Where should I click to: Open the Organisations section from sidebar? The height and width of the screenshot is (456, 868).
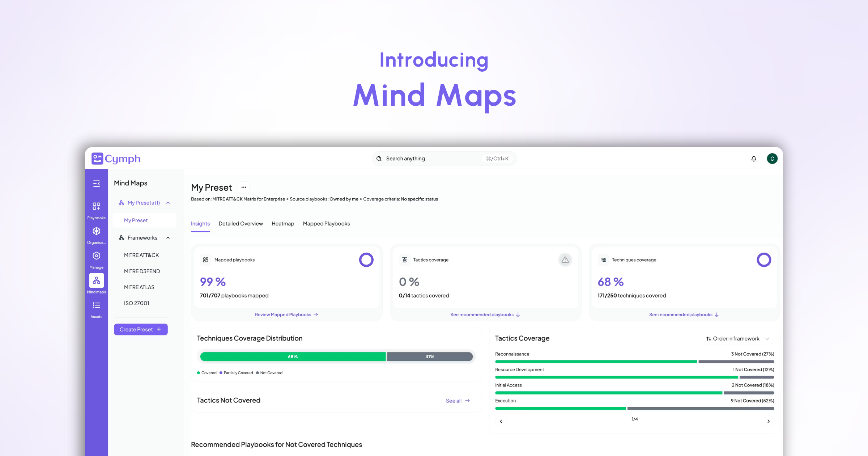pyautogui.click(x=96, y=231)
